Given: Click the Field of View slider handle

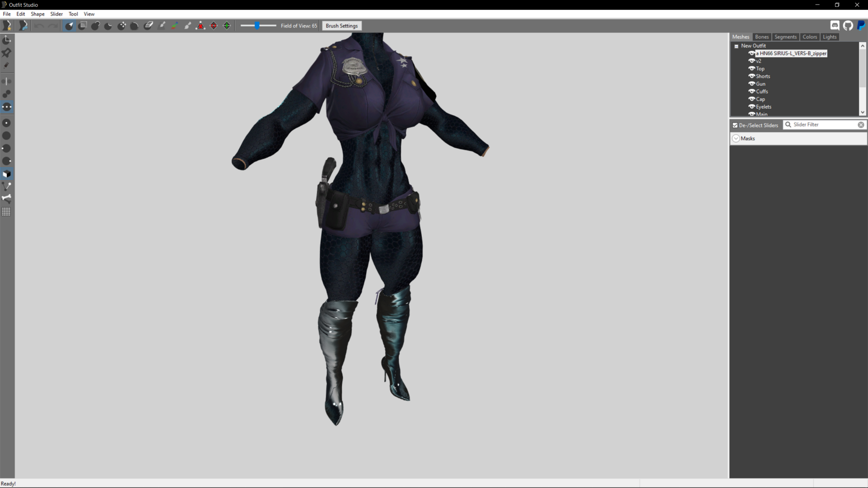Looking at the screenshot, I should tap(257, 26).
